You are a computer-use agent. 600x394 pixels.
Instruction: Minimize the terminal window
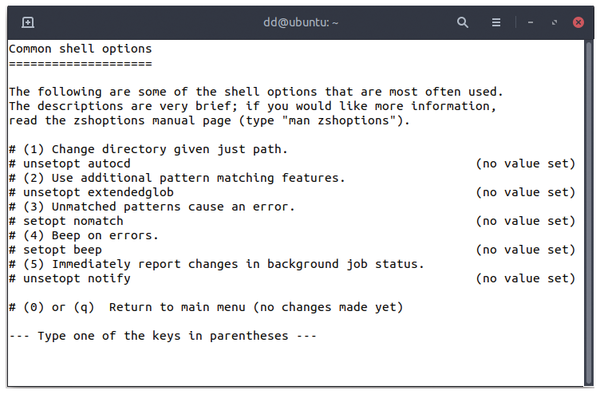pyautogui.click(x=530, y=23)
